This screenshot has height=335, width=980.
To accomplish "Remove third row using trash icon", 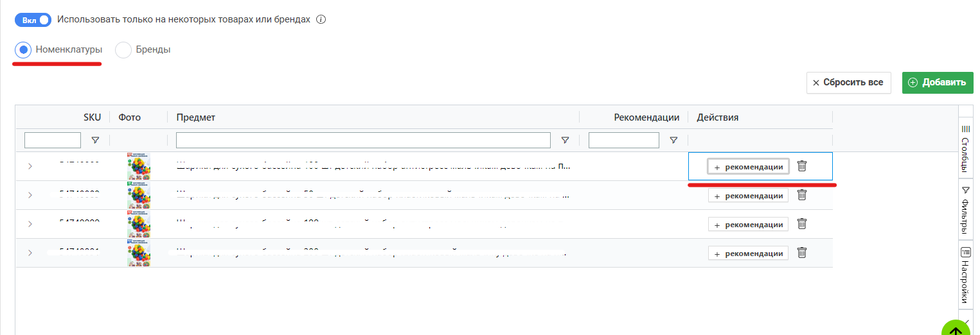I will click(802, 224).
